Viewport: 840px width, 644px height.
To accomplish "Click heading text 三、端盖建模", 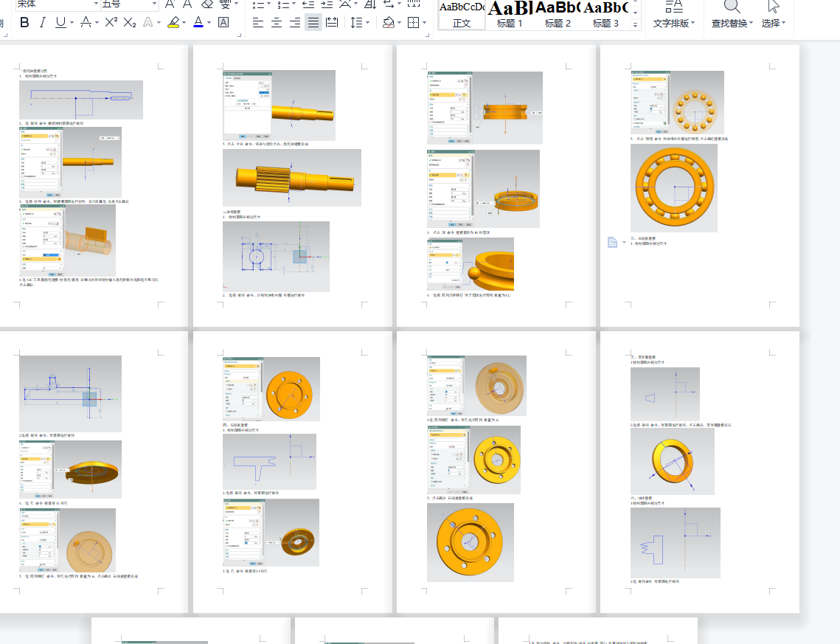I will (x=643, y=238).
